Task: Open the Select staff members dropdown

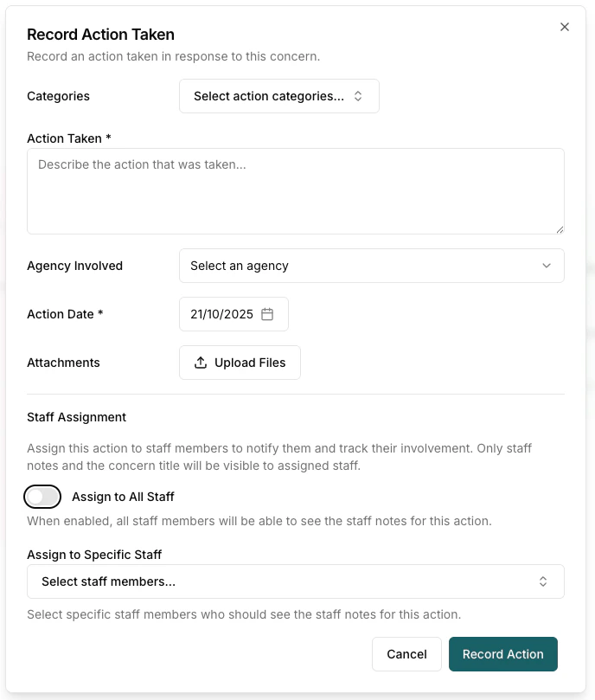Action: 296,581
